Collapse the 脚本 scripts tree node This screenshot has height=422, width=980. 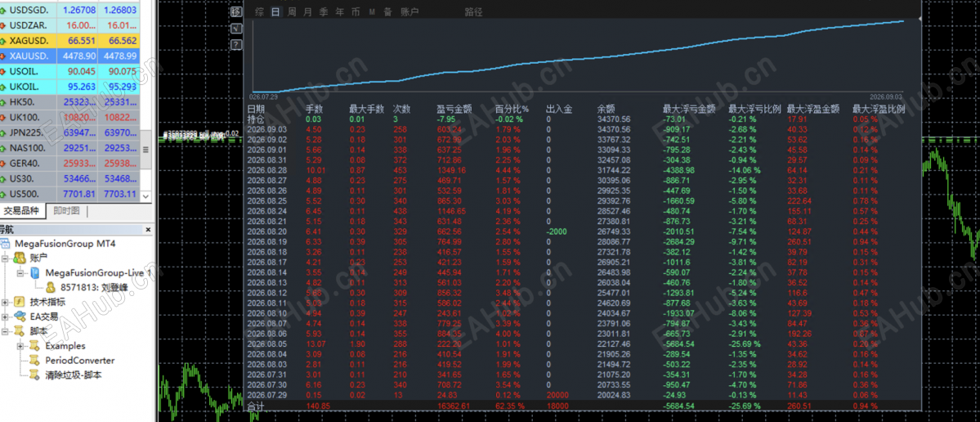tap(6, 331)
